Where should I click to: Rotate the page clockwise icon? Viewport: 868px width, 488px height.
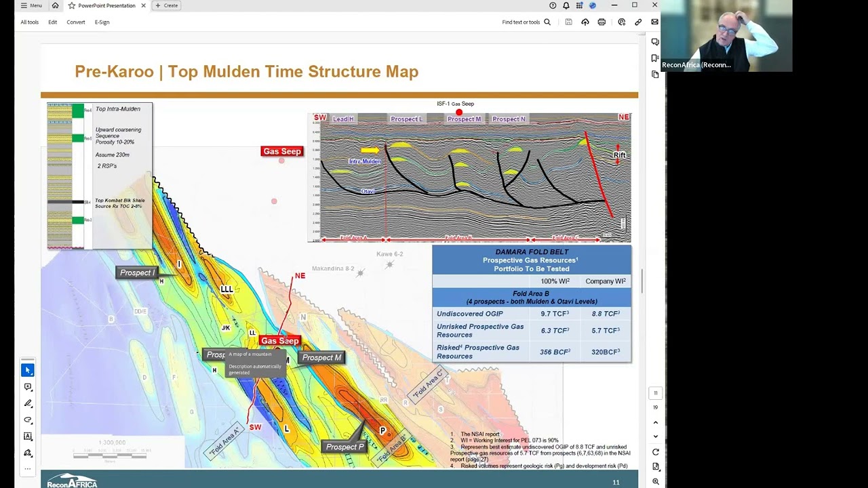(655, 452)
